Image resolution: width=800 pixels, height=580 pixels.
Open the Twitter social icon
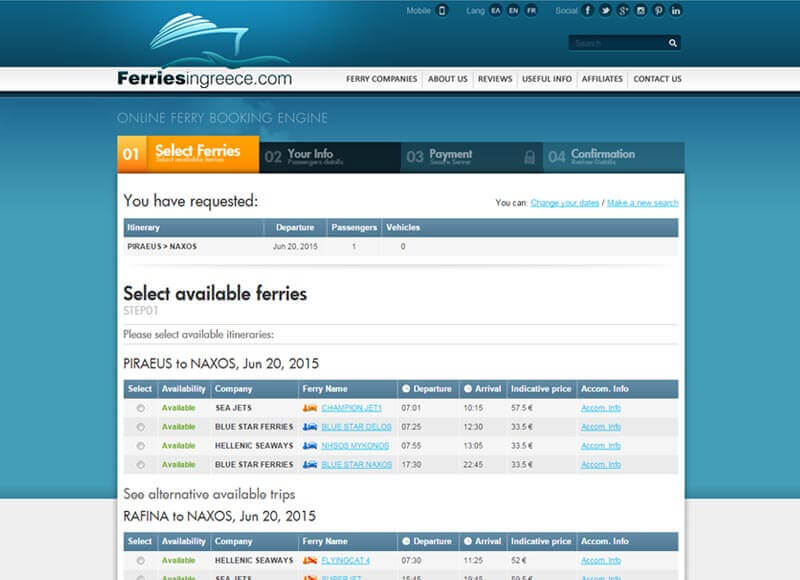(x=605, y=10)
